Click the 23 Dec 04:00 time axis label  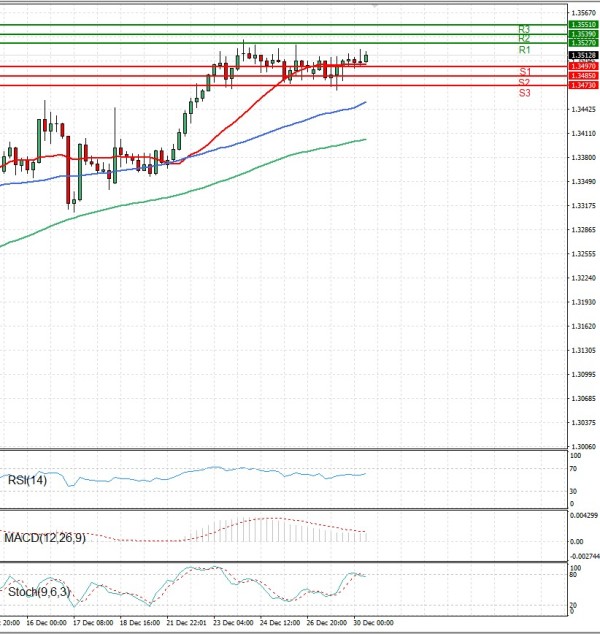pyautogui.click(x=234, y=623)
